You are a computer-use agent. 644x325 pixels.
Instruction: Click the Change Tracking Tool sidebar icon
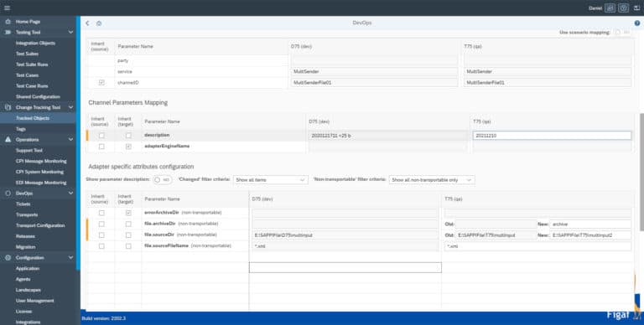pyautogui.click(x=8, y=107)
